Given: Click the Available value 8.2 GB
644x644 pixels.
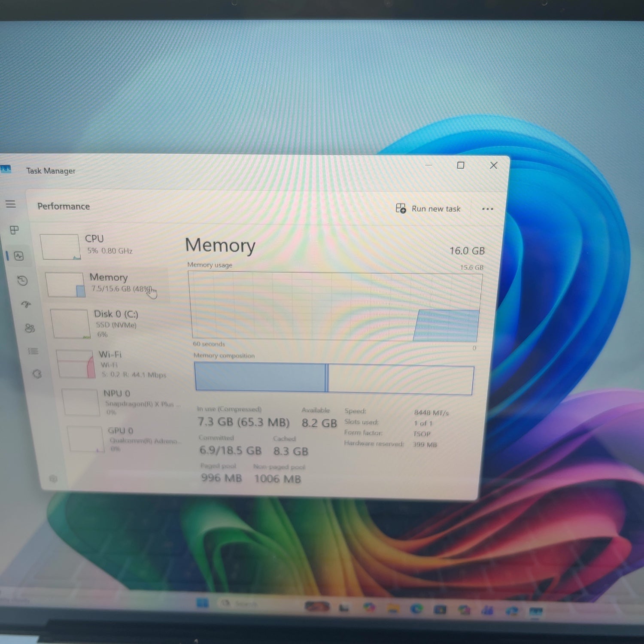Looking at the screenshot, I should coord(319,423).
